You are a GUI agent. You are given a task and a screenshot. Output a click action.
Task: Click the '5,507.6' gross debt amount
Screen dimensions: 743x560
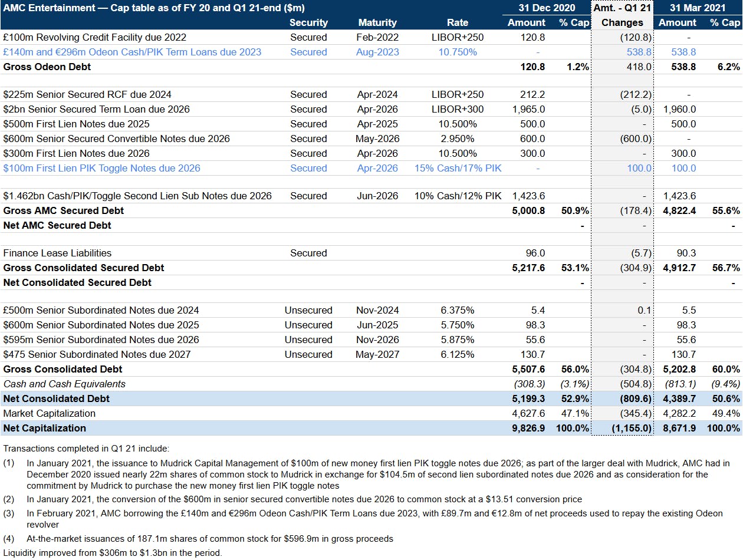[x=529, y=369]
